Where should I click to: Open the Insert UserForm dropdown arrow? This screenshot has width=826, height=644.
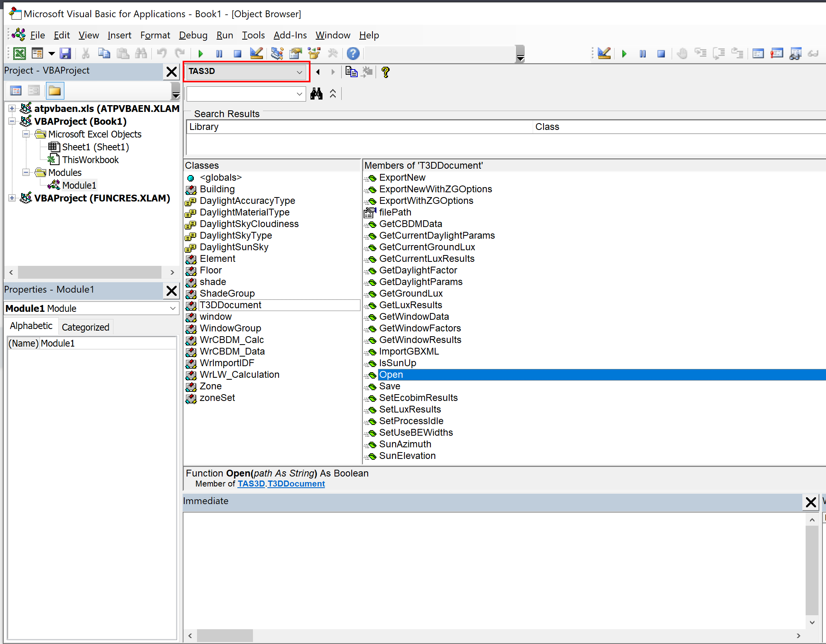52,54
